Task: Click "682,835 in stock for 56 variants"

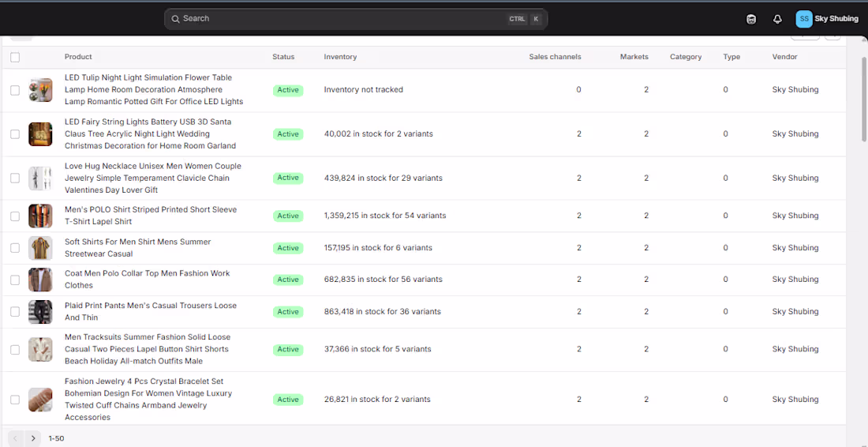Action: [383, 279]
